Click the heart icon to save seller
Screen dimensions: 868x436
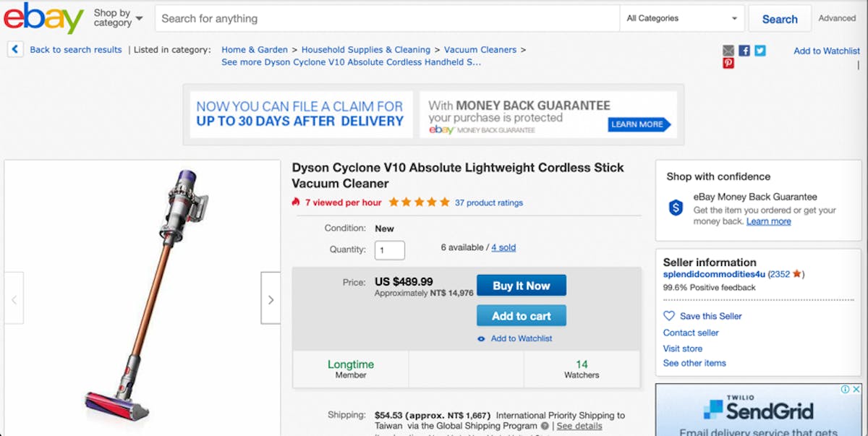click(669, 316)
